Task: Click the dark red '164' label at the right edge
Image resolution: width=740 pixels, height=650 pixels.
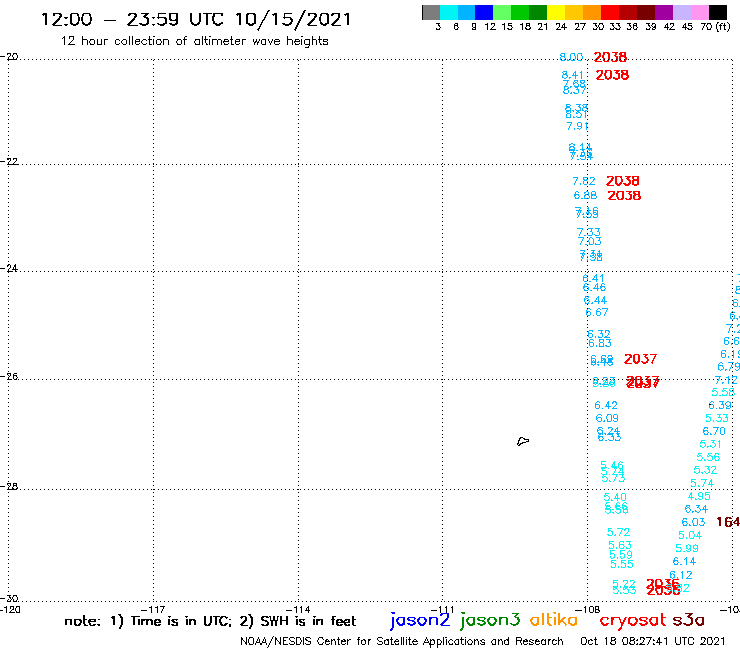Action: point(728,522)
